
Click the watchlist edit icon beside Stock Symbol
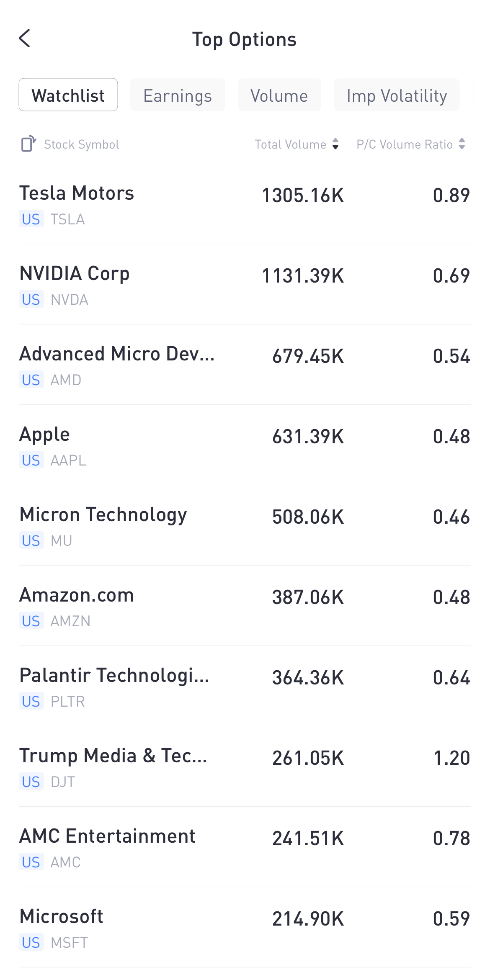pos(28,144)
